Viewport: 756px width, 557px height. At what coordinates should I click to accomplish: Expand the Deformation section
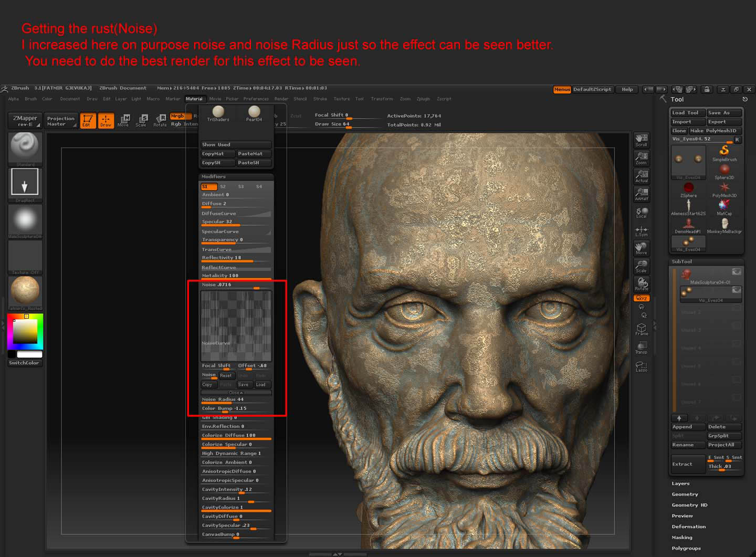(x=688, y=527)
